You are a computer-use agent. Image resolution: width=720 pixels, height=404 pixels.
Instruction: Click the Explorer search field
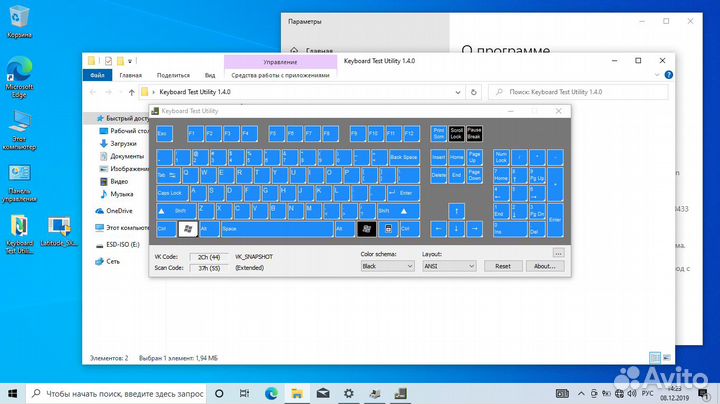click(x=578, y=92)
